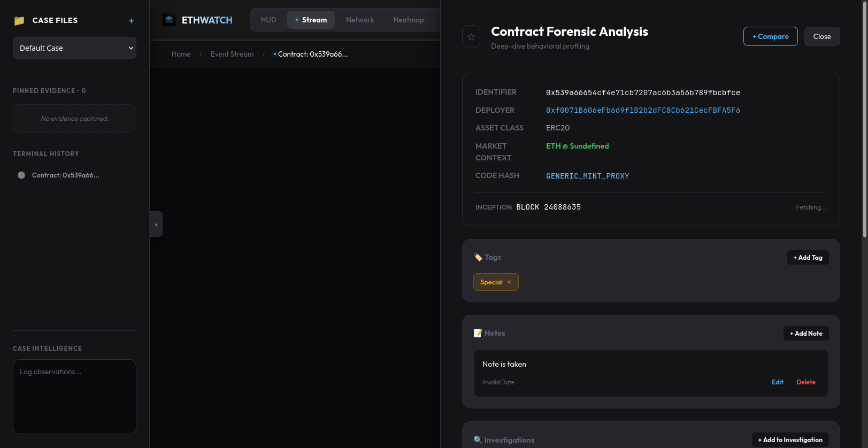Click the ETHWATCH logo icon
Screen dimensions: 868x448
pyautogui.click(x=169, y=20)
